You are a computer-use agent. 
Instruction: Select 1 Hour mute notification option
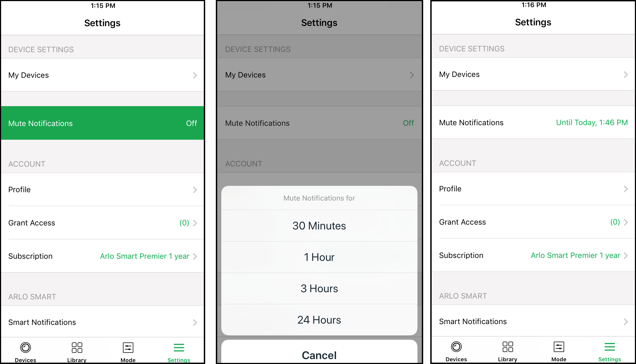point(317,257)
